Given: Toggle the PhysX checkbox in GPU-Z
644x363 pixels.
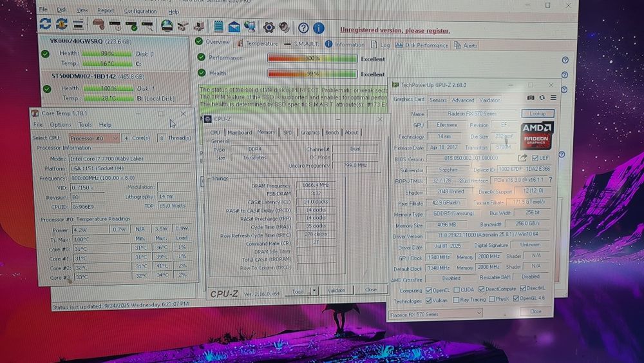Looking at the screenshot, I should 491,299.
